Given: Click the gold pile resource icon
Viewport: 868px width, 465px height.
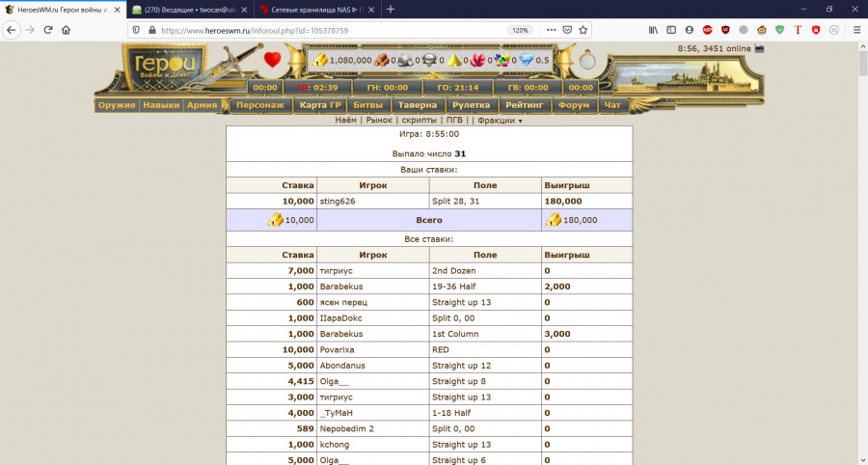Looking at the screenshot, I should pyautogui.click(x=319, y=60).
